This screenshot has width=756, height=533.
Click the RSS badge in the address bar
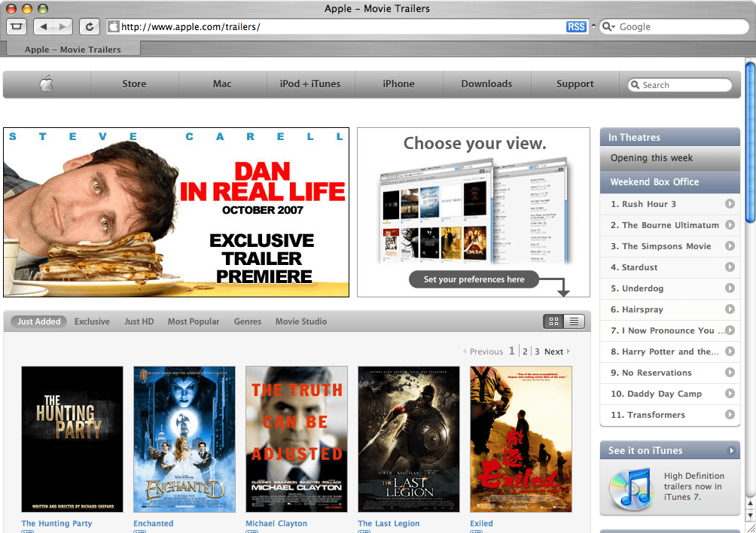pos(576,27)
